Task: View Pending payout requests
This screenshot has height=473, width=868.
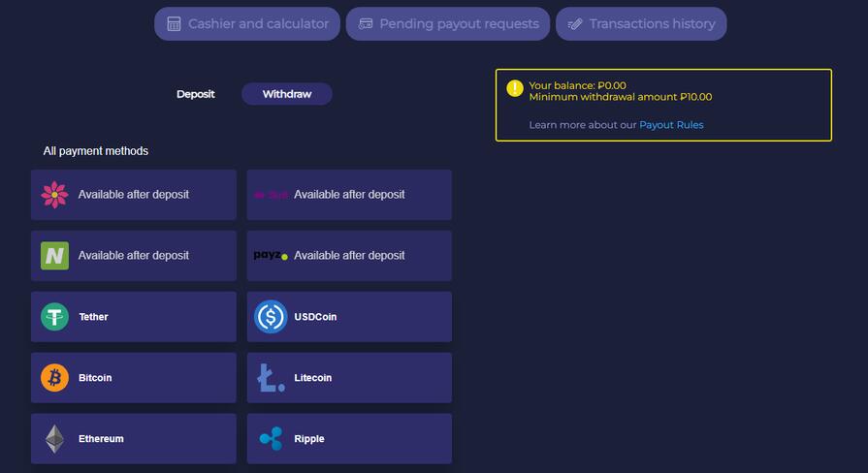Action: tap(448, 24)
